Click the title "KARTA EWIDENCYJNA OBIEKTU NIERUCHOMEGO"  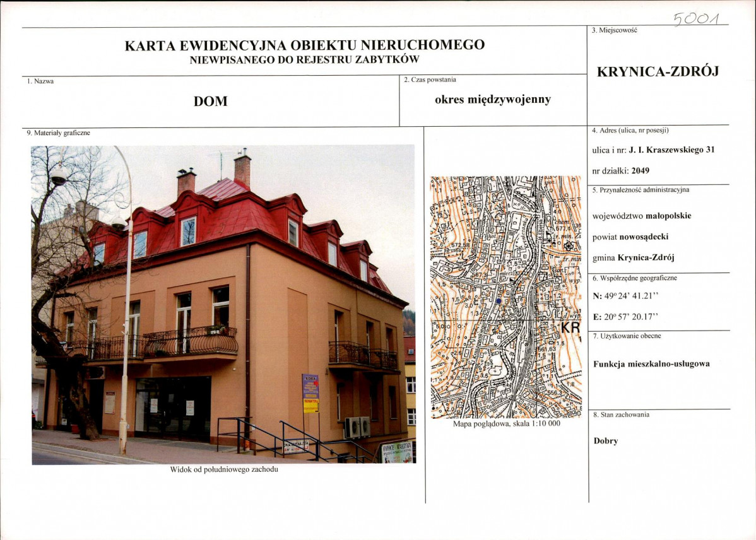click(x=305, y=45)
